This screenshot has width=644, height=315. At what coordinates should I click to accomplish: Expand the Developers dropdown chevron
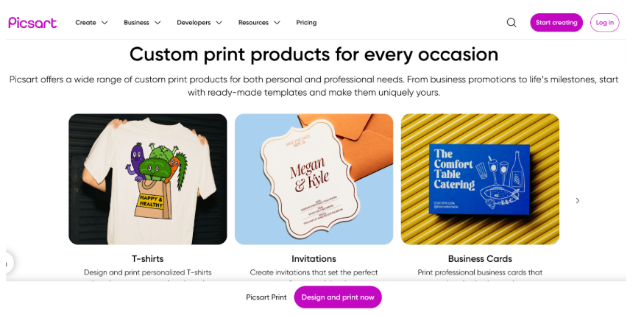(219, 23)
